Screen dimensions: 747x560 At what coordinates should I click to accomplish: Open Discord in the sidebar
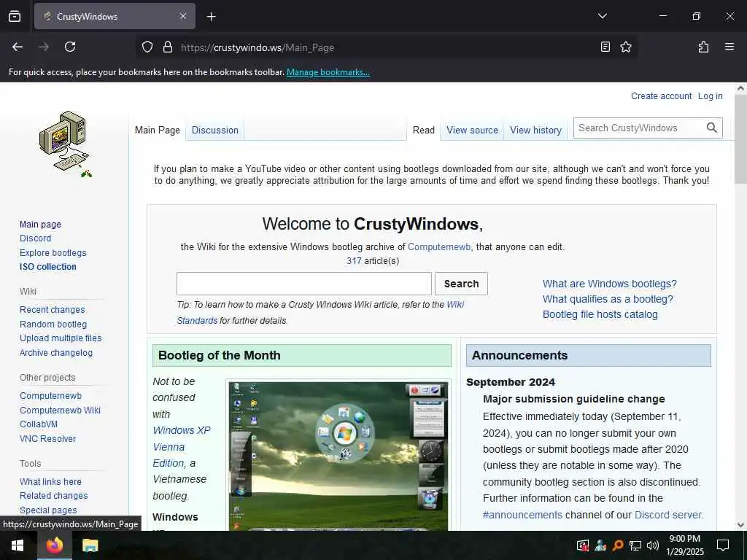click(35, 238)
